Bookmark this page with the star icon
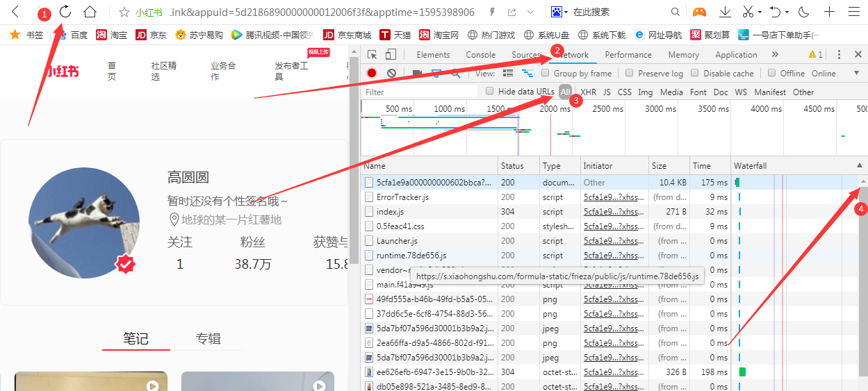This screenshot has height=391, width=868. [x=124, y=12]
